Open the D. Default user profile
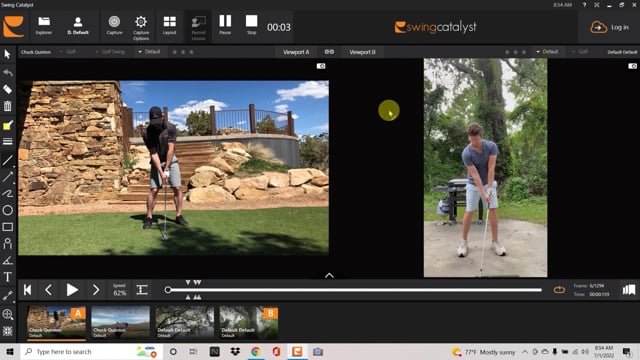 (x=78, y=26)
